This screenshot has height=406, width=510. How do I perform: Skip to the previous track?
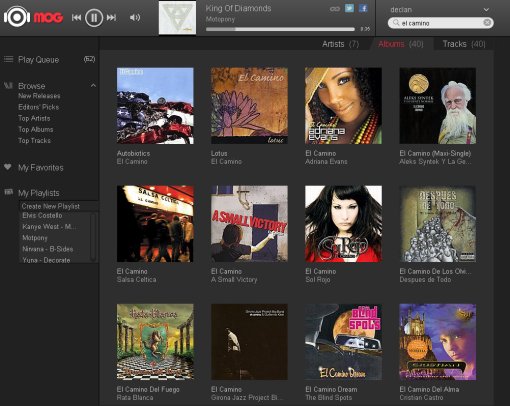pos(76,17)
